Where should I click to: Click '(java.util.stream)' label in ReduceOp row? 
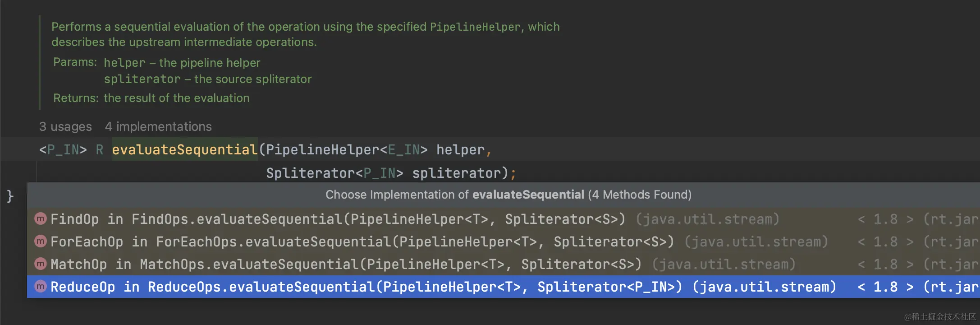[x=764, y=287]
